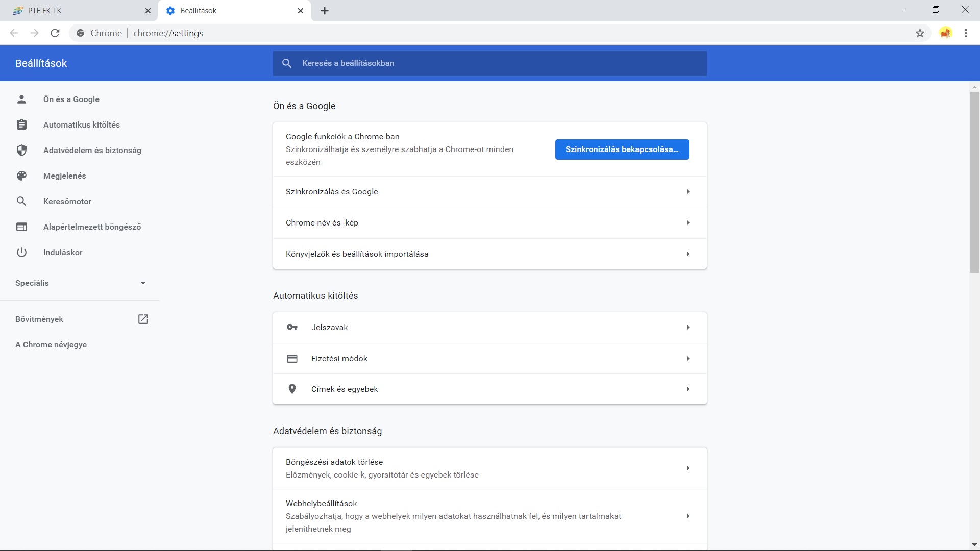Go to Ön és a Google in sidebar
Screen dimensions: 980x551
[x=71, y=99]
